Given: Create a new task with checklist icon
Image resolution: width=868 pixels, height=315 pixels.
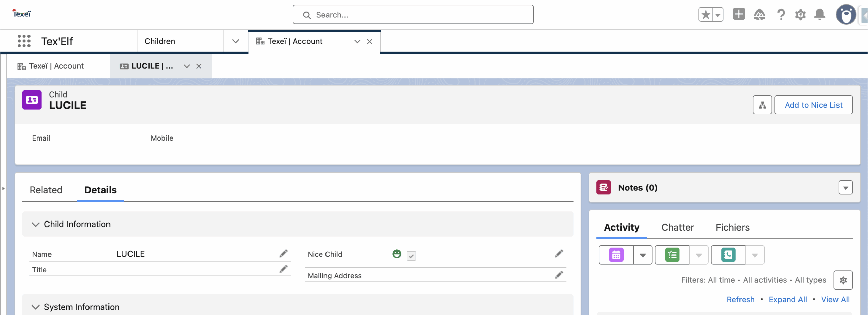Looking at the screenshot, I should 672,255.
